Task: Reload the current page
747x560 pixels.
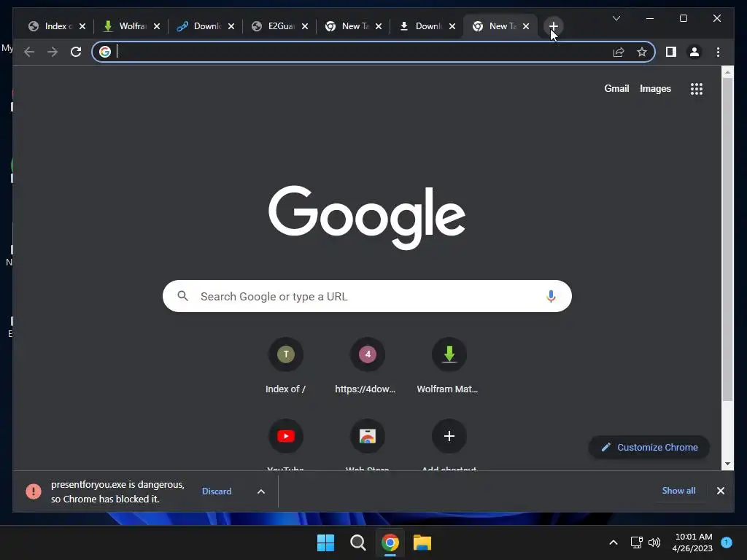Action: click(x=76, y=52)
